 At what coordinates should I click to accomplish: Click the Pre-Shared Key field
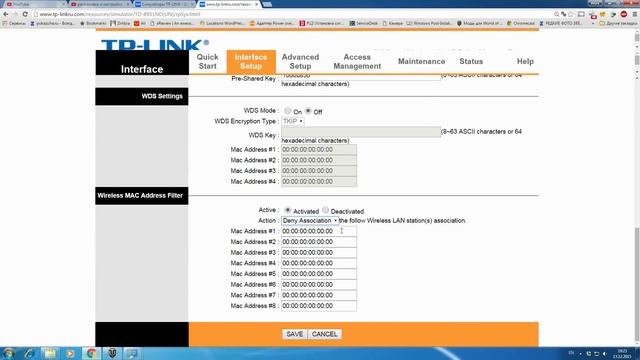[x=361, y=77]
